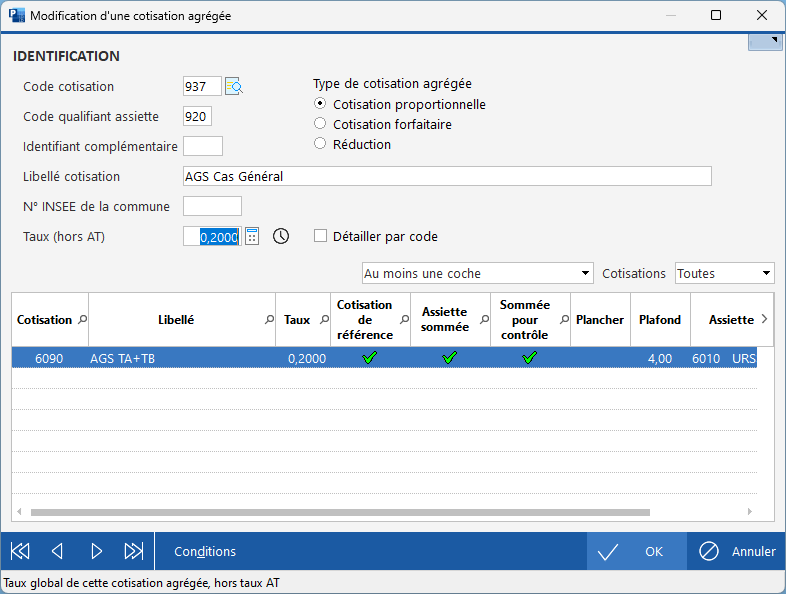This screenshot has width=786, height=594.
Task: Go to the first record navigation arrow
Action: point(20,551)
